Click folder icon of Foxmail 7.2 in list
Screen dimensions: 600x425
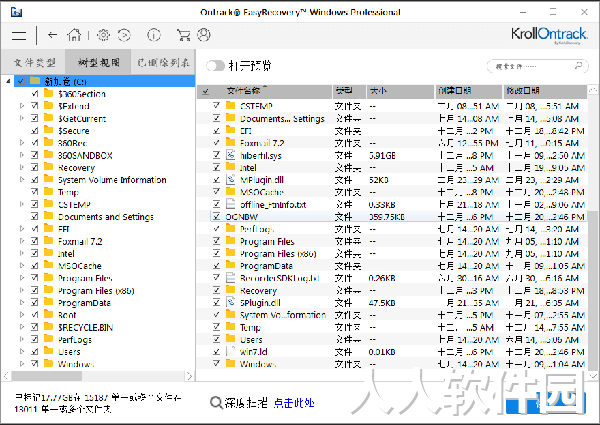coord(230,143)
